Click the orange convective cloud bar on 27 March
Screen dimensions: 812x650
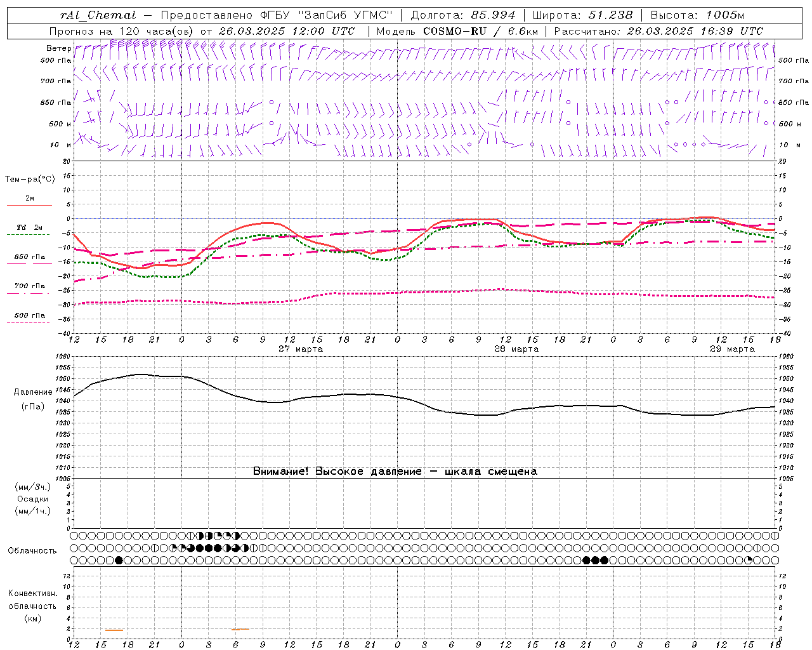pyautogui.click(x=240, y=629)
